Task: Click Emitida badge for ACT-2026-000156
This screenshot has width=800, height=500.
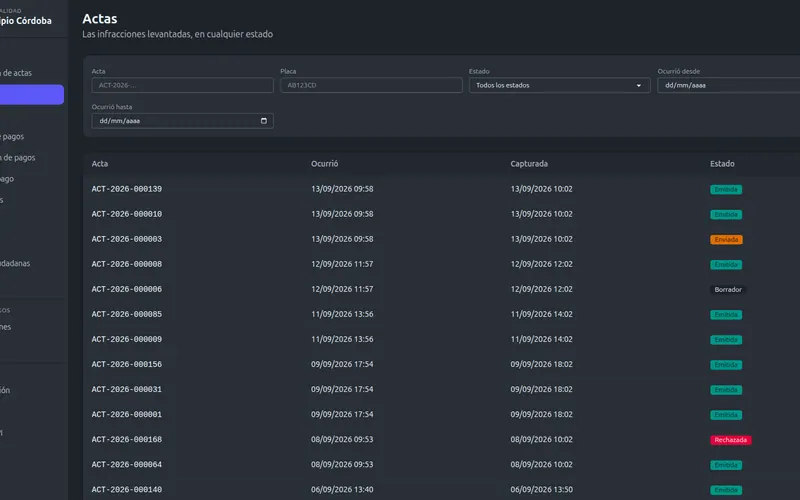Action: [726, 365]
